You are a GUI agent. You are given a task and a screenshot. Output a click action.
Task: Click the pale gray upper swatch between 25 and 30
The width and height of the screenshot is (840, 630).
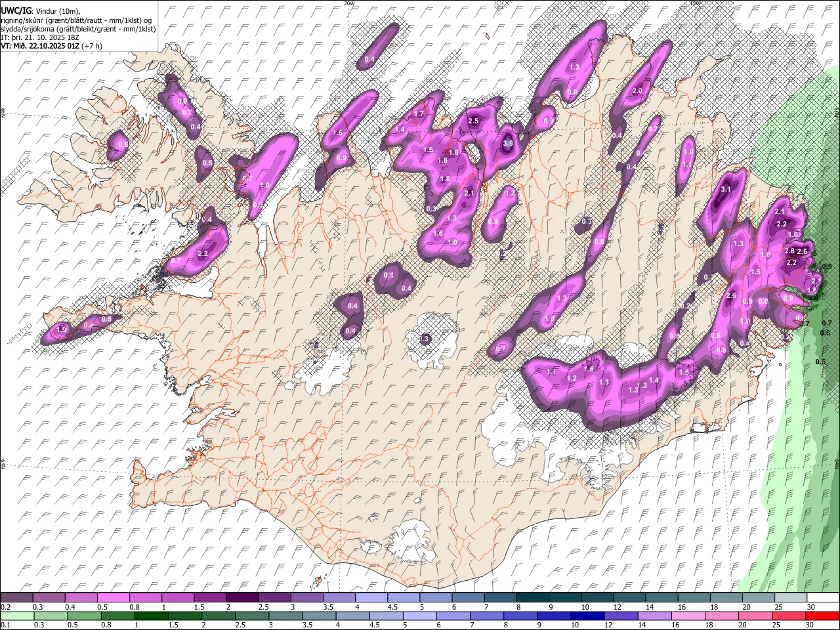point(791,598)
